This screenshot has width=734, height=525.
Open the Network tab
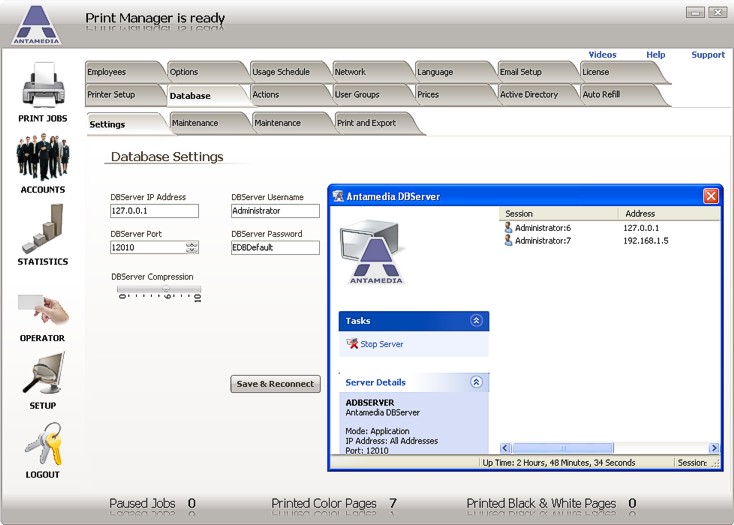[x=373, y=72]
